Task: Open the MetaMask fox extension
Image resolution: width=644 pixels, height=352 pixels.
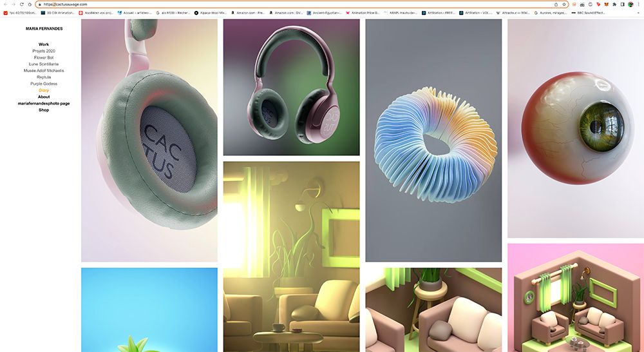Action: click(605, 4)
